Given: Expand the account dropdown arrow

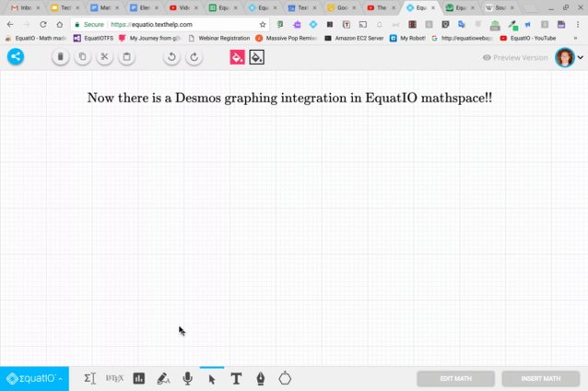Looking at the screenshot, I should [x=581, y=57].
